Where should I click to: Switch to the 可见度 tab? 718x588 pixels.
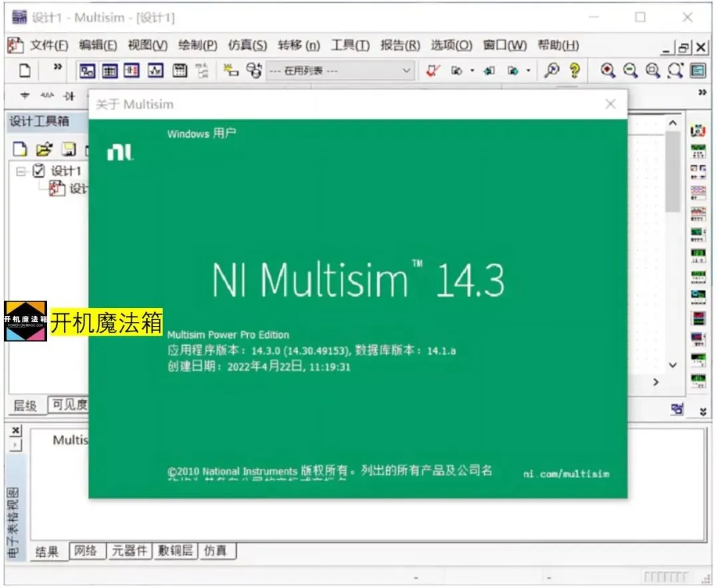coord(69,404)
